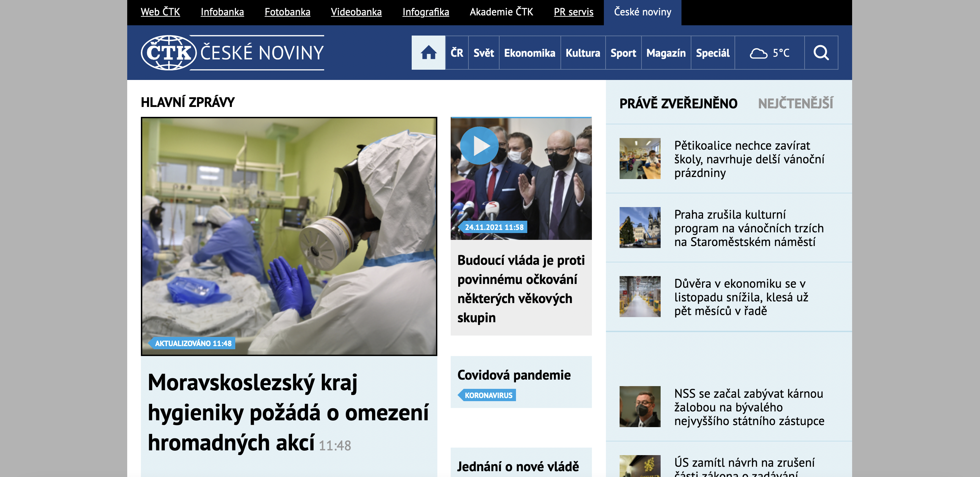
Task: Open the ČR section
Action: (456, 53)
